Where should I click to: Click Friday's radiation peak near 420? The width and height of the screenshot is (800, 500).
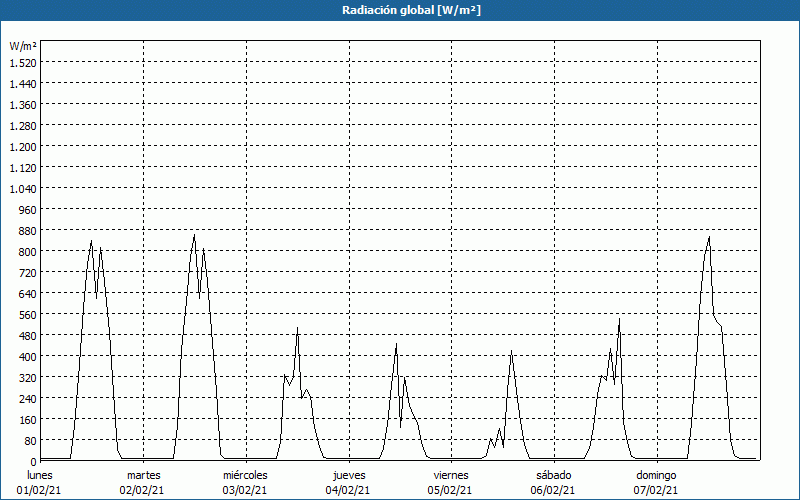click(511, 351)
